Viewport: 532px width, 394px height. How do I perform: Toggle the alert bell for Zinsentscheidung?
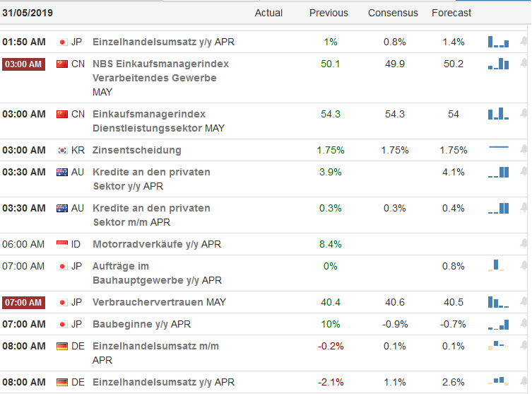tap(524, 149)
